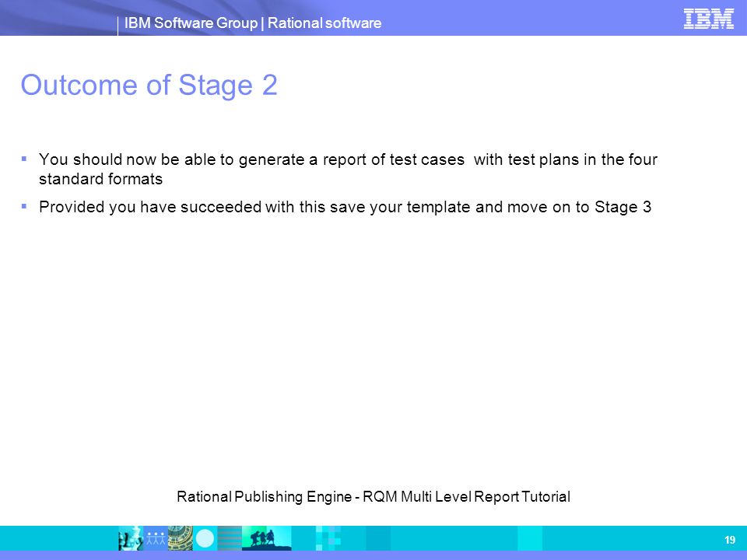747x560 pixels.
Task: Click the IBM logo in header
Action: point(708,19)
